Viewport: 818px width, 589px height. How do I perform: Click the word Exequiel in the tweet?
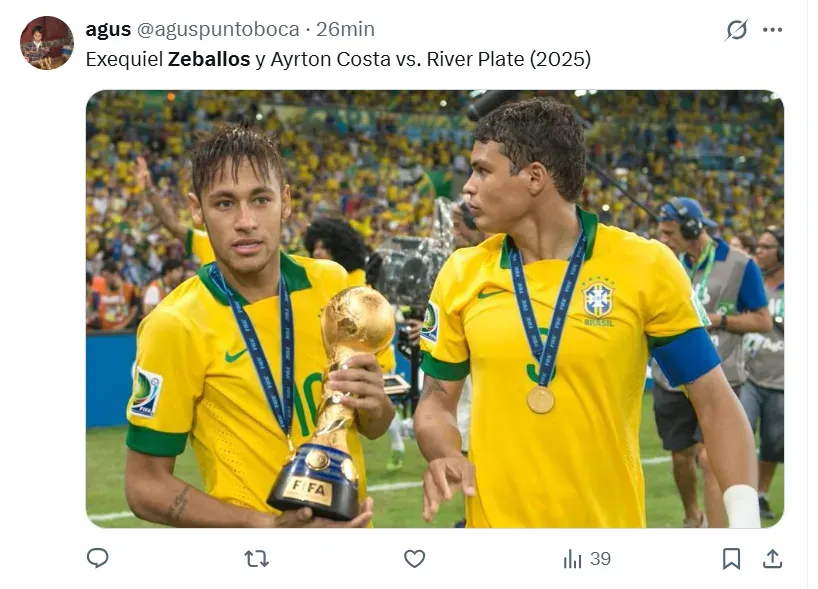point(124,59)
